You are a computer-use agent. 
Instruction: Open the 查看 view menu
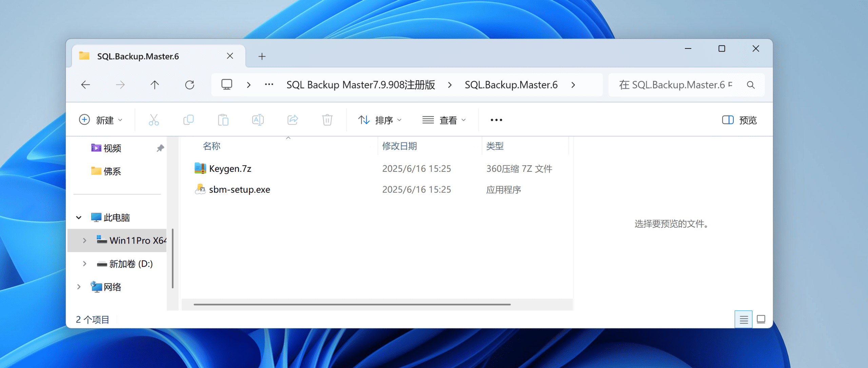coord(444,120)
